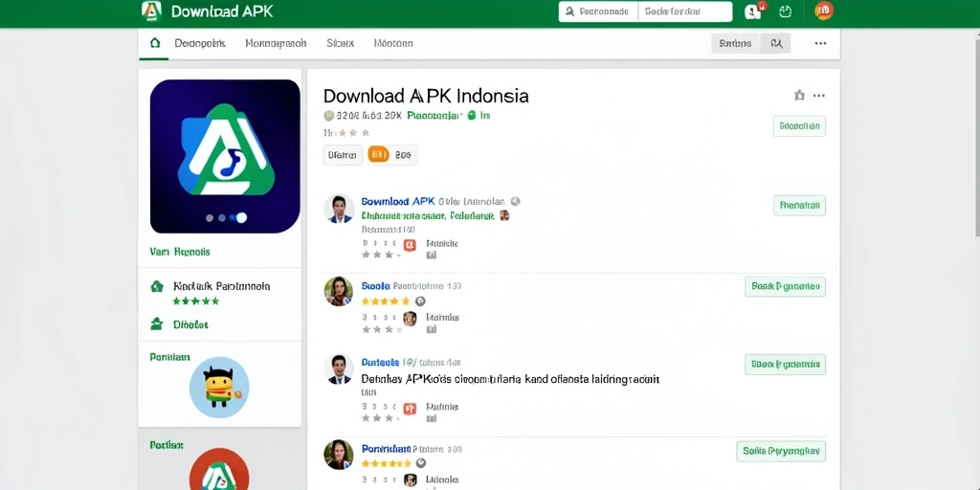Open Purteola reviewer's profile photo
The height and width of the screenshot is (490, 980).
[x=339, y=368]
